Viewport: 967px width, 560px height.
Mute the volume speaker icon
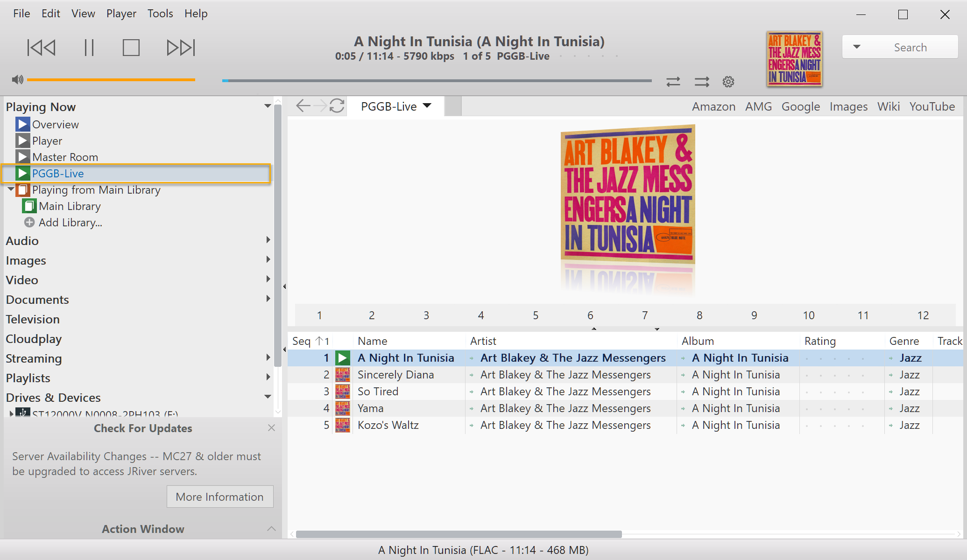tap(17, 80)
